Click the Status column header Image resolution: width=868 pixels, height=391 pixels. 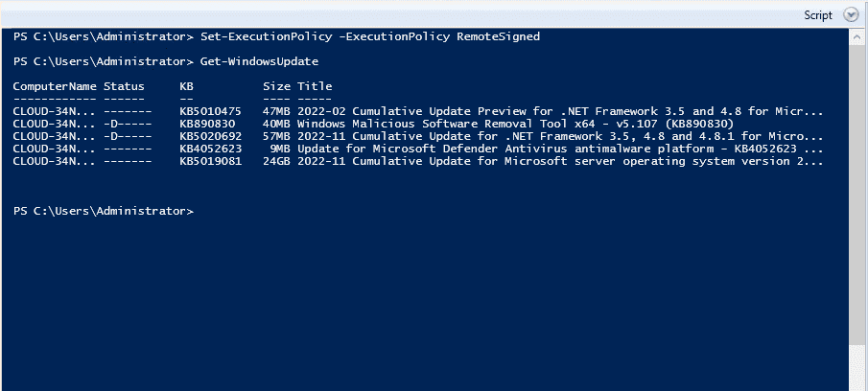[124, 86]
